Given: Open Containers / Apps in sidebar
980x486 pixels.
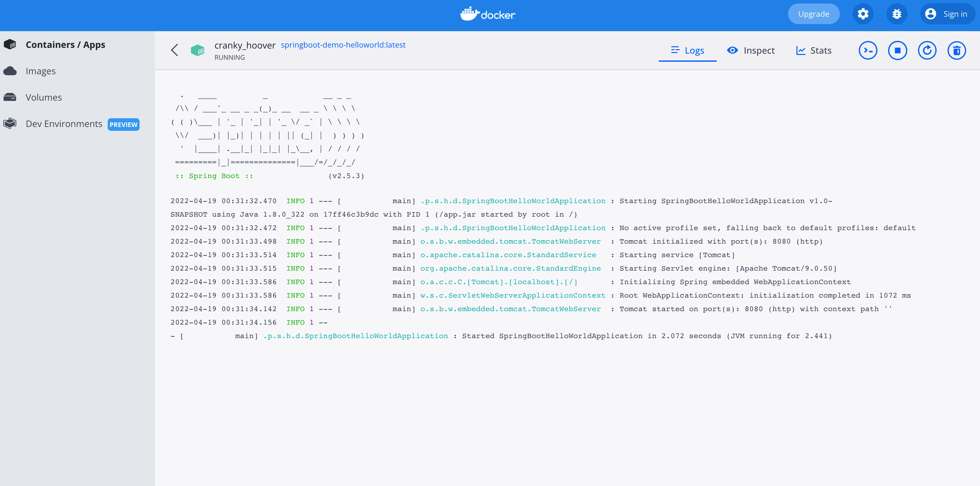Looking at the screenshot, I should click(66, 45).
